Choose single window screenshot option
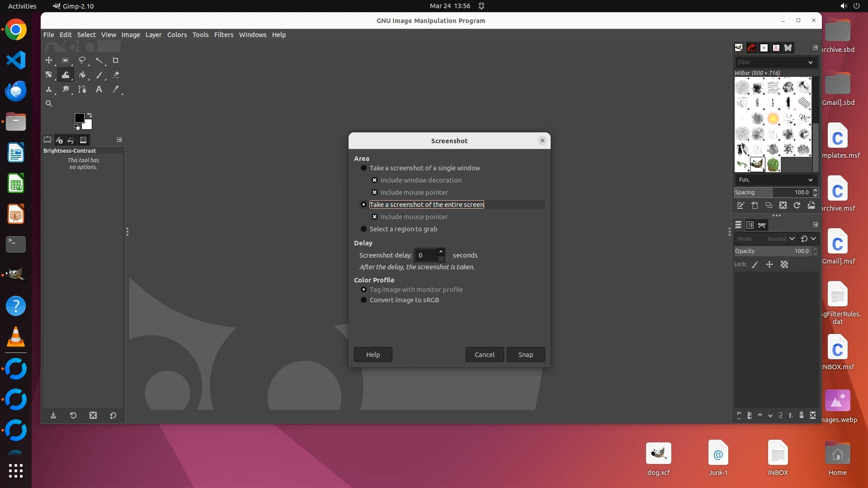 (363, 168)
